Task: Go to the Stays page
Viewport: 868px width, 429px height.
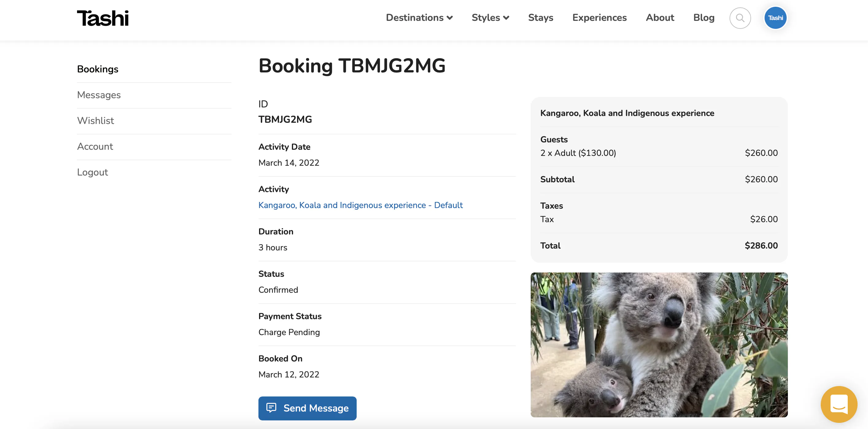Action: 541,17
